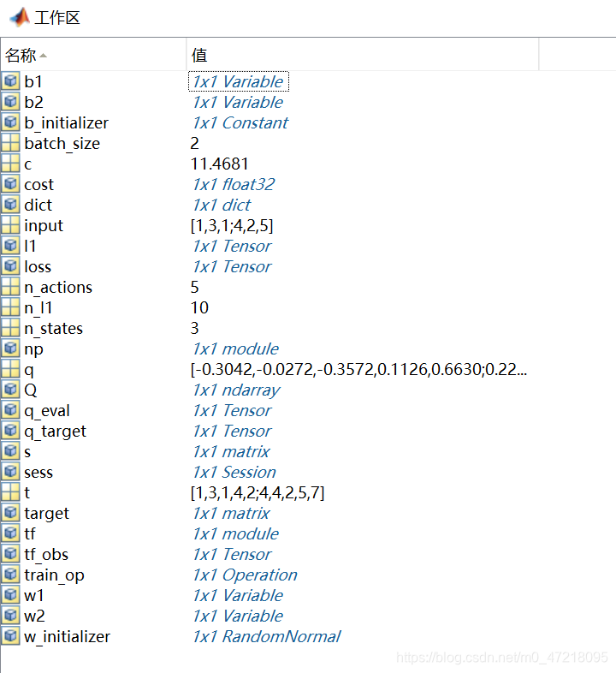This screenshot has width=616, height=673.
Task: Click the array icon for n_l1
Action: click(x=10, y=307)
